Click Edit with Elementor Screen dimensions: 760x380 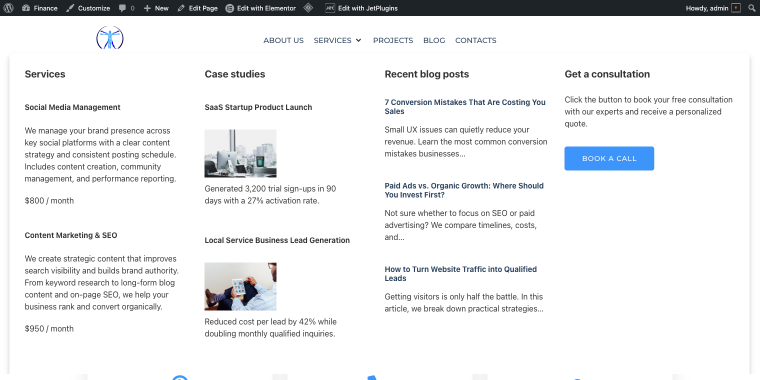261,8
